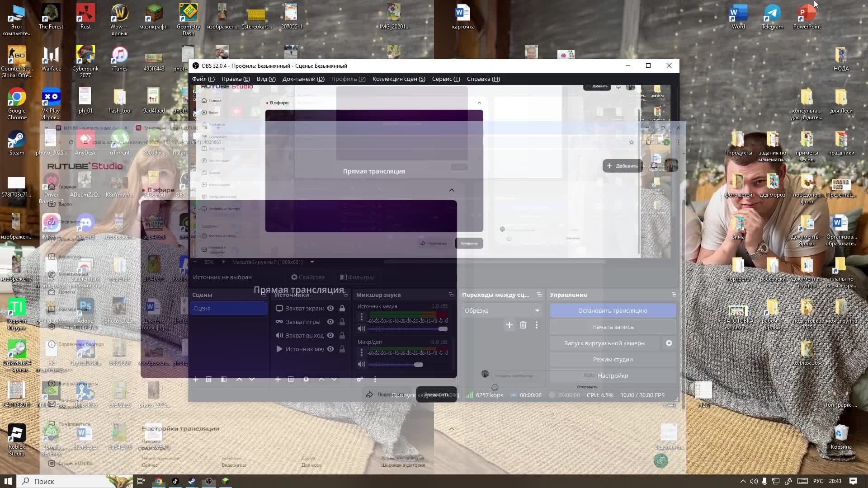Open properties gear for the selected source

(x=306, y=380)
